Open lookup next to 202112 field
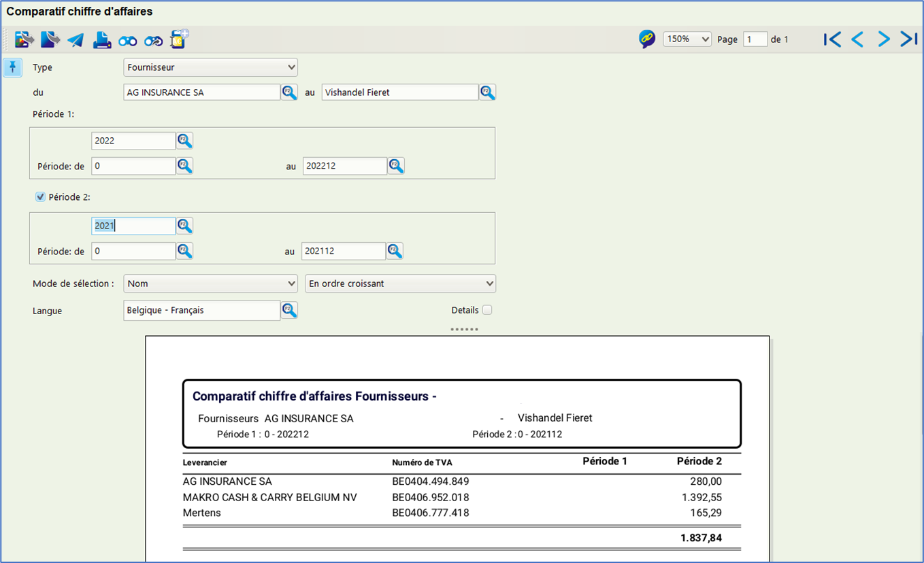Image resolution: width=924 pixels, height=563 pixels. [395, 251]
